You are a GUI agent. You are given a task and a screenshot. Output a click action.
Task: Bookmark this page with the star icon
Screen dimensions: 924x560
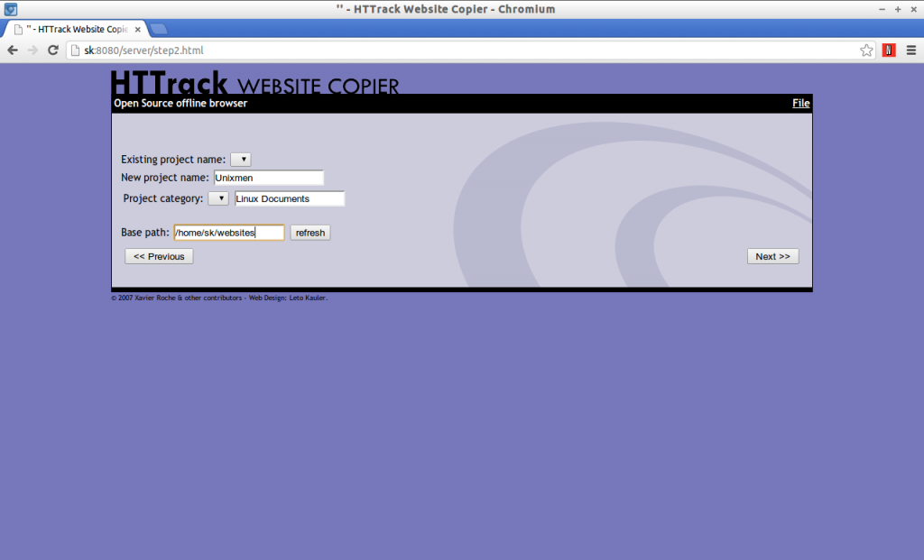866,50
